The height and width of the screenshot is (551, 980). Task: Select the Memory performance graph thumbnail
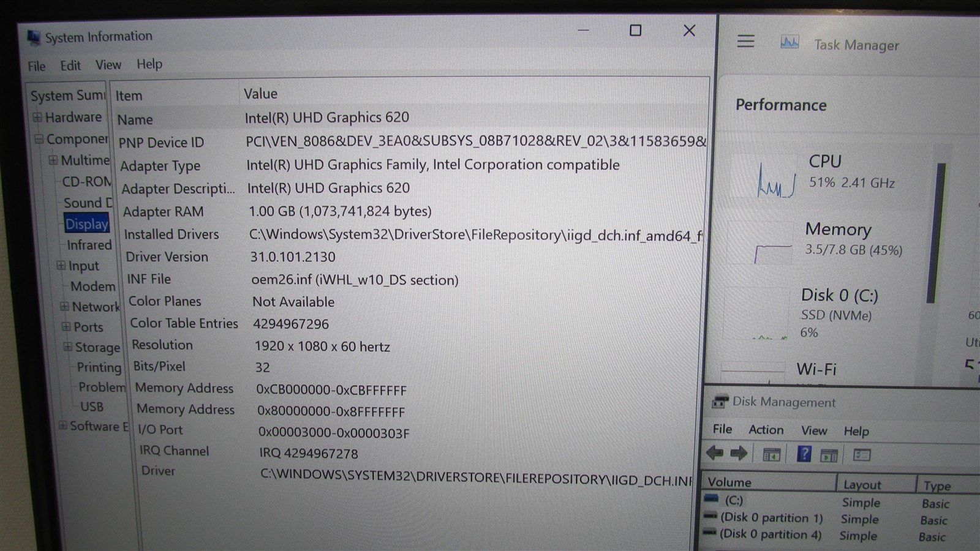click(x=760, y=243)
